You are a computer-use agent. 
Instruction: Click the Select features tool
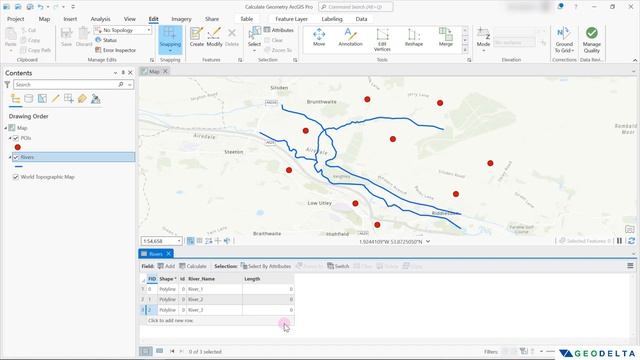click(254, 36)
